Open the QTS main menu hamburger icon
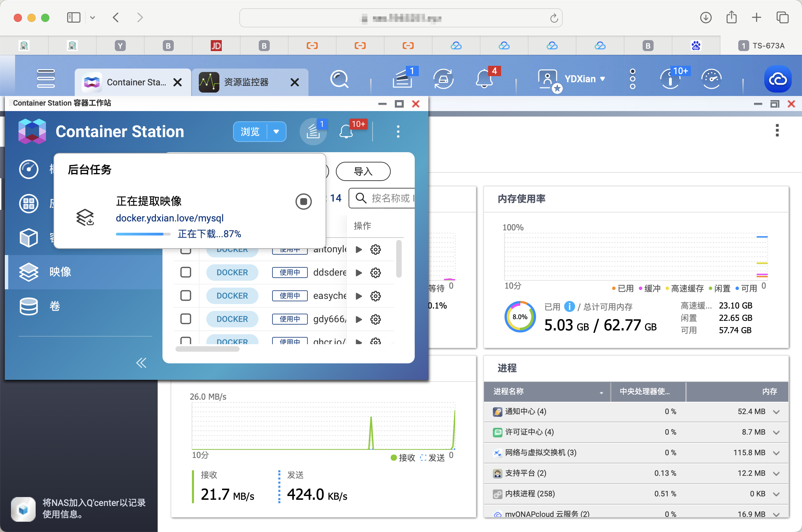 [x=46, y=79]
